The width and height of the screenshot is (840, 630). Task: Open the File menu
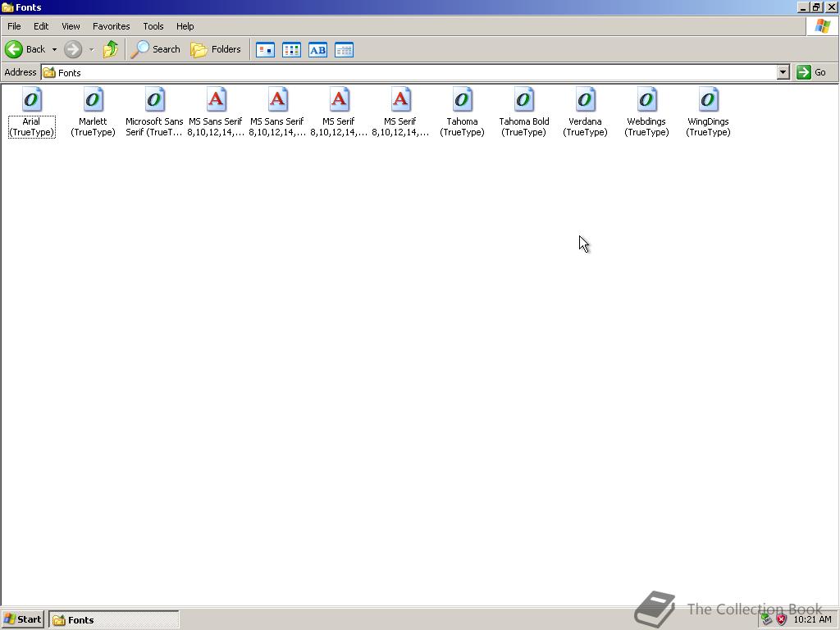pyautogui.click(x=15, y=26)
